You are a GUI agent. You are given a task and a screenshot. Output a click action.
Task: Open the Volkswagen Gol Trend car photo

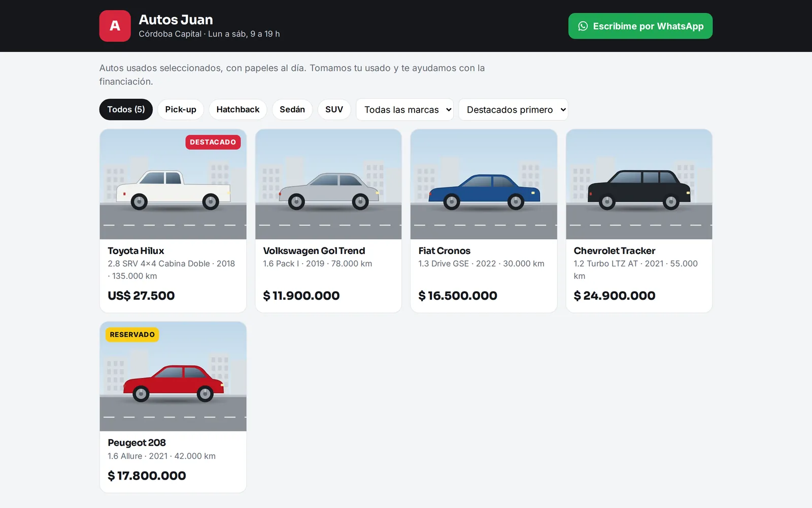(328, 184)
